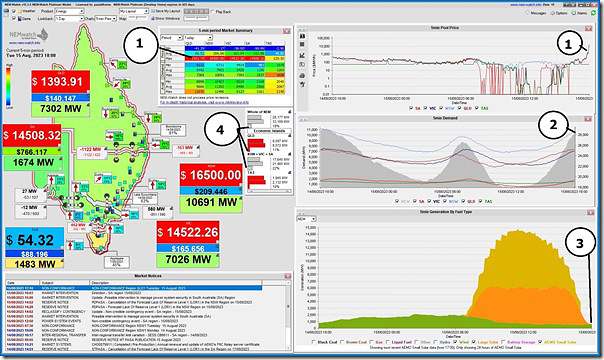Open the Lookback dropdown
The width and height of the screenshot is (604, 360).
point(69,18)
